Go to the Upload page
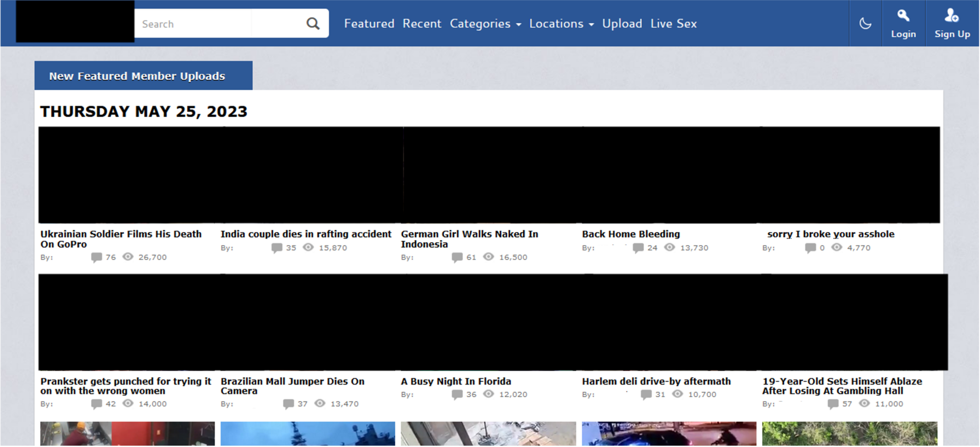This screenshot has height=447, width=980. (x=622, y=23)
